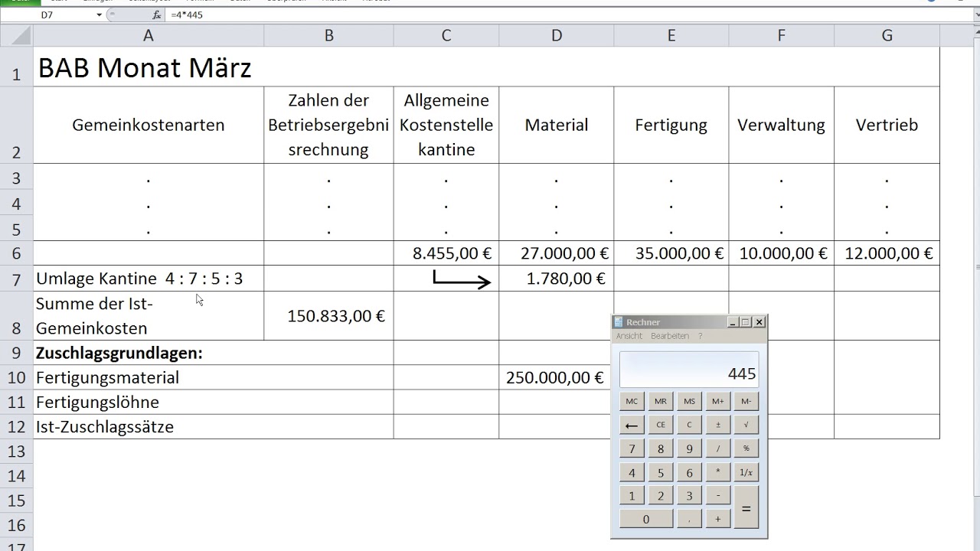Viewport: 980px width, 551px height.
Task: Click the Vertrieb header cell
Action: (887, 125)
